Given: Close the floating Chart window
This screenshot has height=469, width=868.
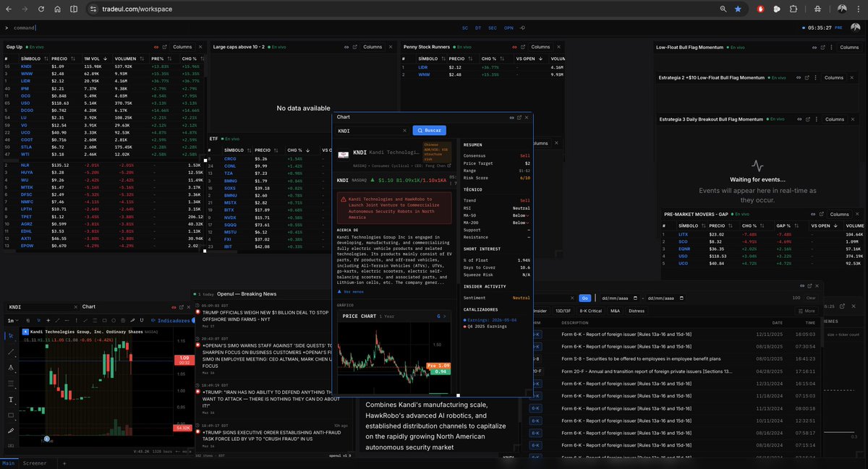Looking at the screenshot, I should [x=527, y=116].
